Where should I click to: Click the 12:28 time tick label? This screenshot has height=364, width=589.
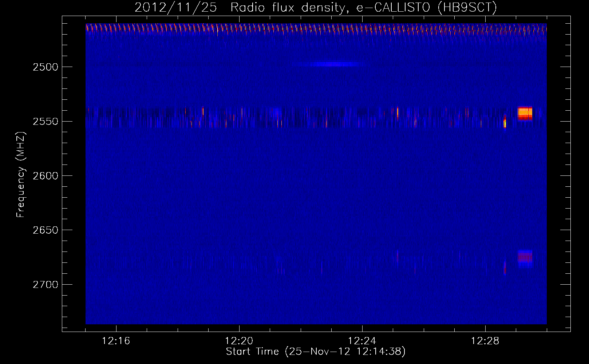tap(485, 341)
